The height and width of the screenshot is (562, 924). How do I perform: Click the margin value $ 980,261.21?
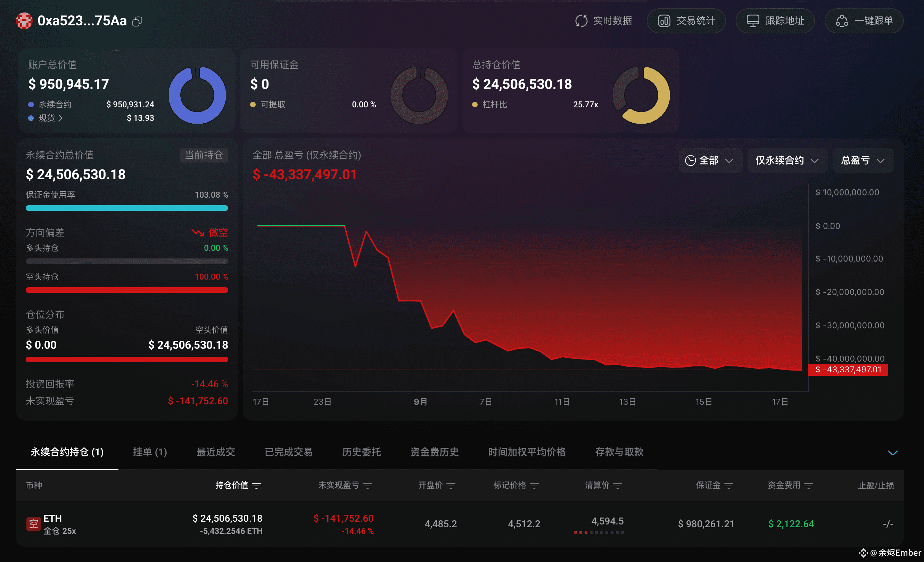click(706, 524)
